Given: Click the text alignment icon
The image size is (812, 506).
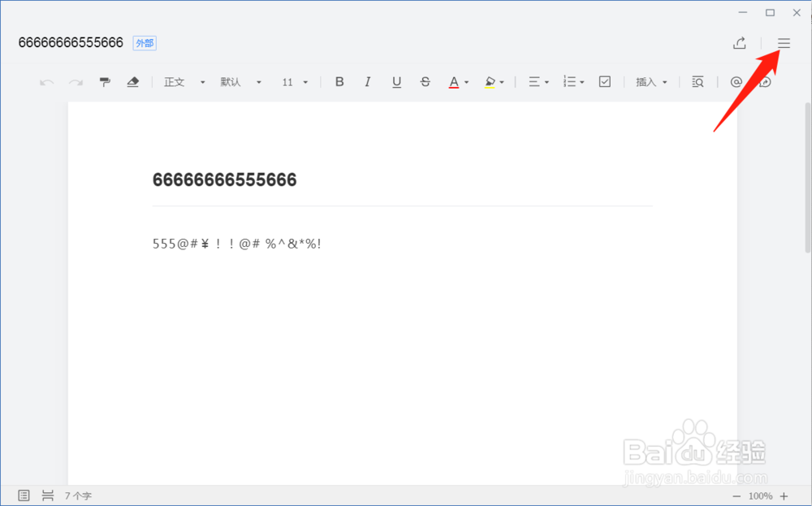Looking at the screenshot, I should click(534, 82).
